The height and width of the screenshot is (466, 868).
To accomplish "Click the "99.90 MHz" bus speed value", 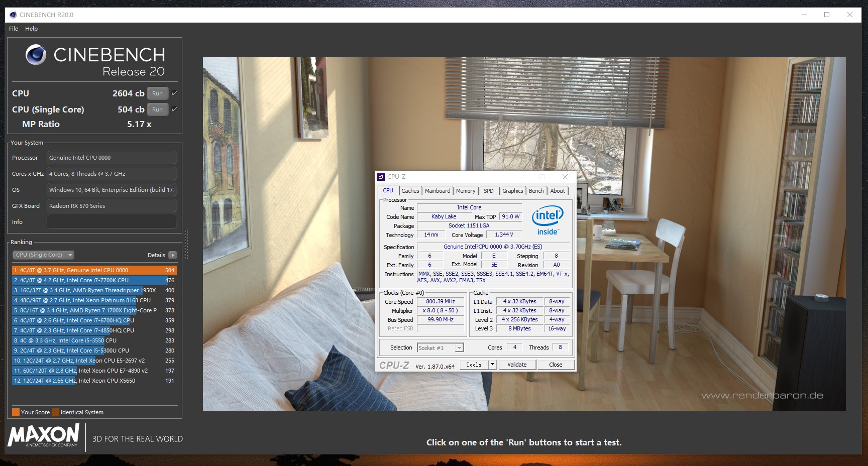I will (x=441, y=319).
